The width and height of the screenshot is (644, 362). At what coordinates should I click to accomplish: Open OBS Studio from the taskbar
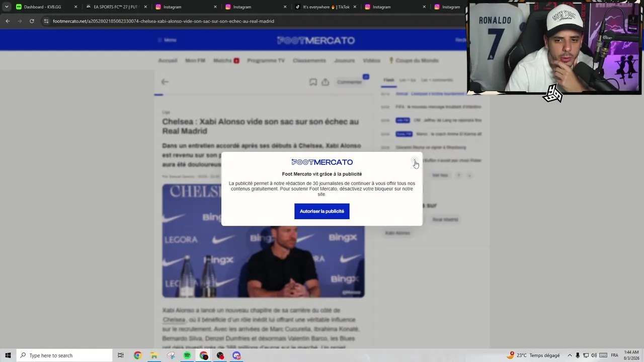click(220, 355)
